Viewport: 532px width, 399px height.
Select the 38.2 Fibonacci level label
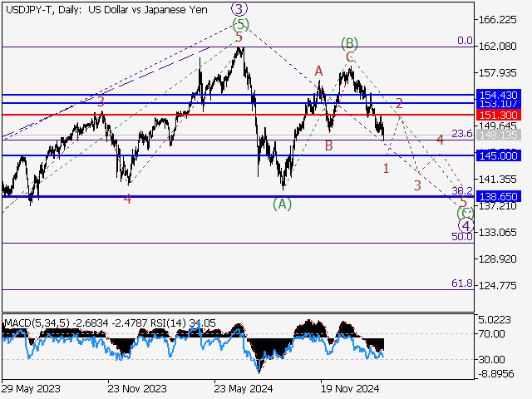tap(462, 190)
